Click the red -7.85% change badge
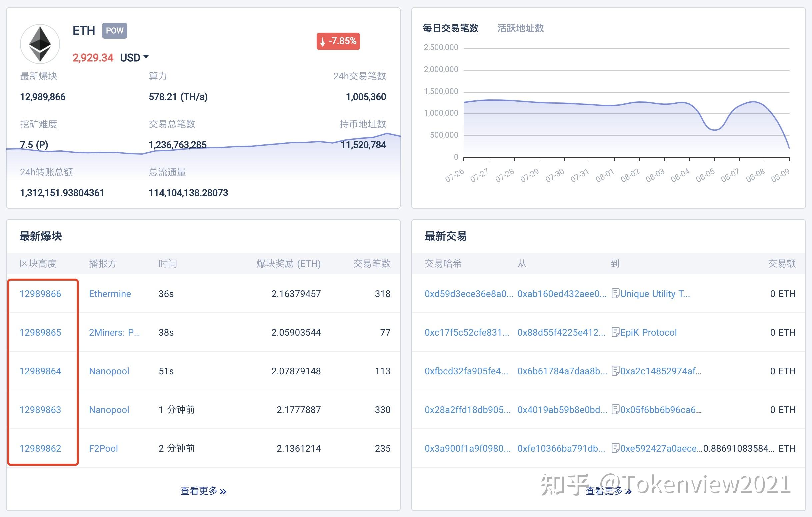This screenshot has width=812, height=517. tap(338, 41)
